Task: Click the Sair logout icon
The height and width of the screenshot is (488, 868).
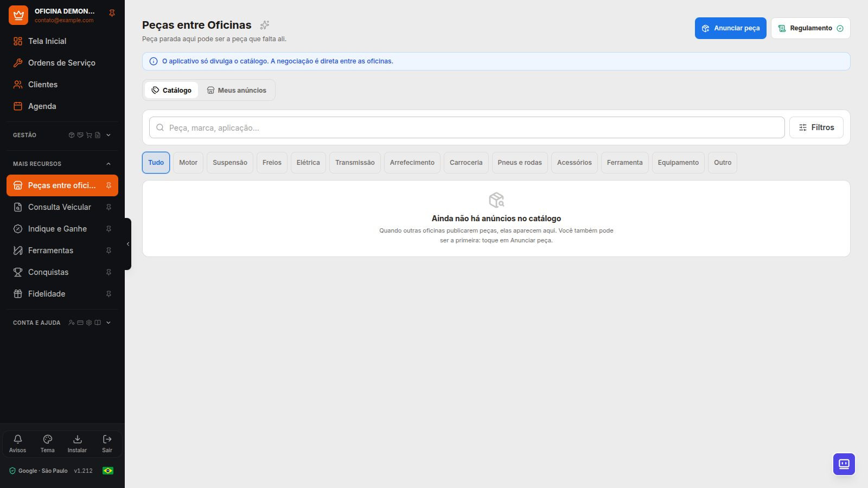Action: click(x=107, y=439)
